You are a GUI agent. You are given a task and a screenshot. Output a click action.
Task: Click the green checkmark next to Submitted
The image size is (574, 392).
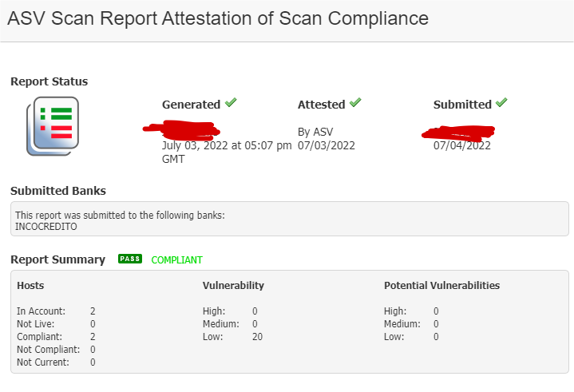(x=501, y=103)
